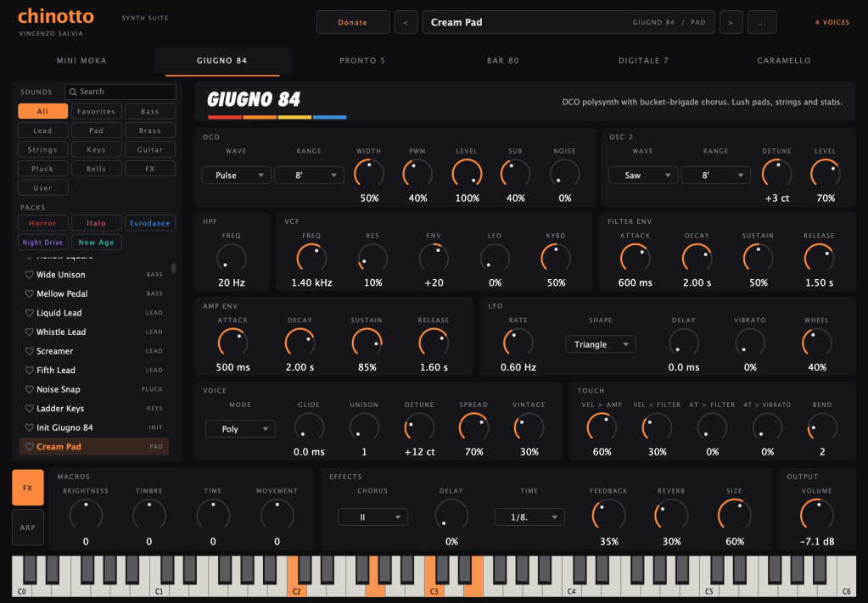
Task: Open the delay Time 1/8. dropdown
Action: 529,516
